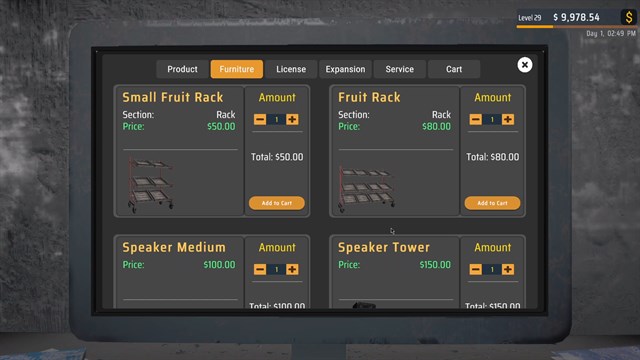Click the $150.00 price value
Viewport: 640px width, 360px height.
coord(435,264)
